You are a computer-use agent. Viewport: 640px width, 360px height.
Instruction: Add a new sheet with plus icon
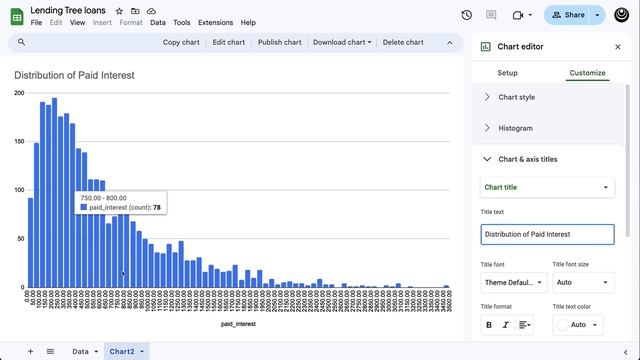pos(30,351)
